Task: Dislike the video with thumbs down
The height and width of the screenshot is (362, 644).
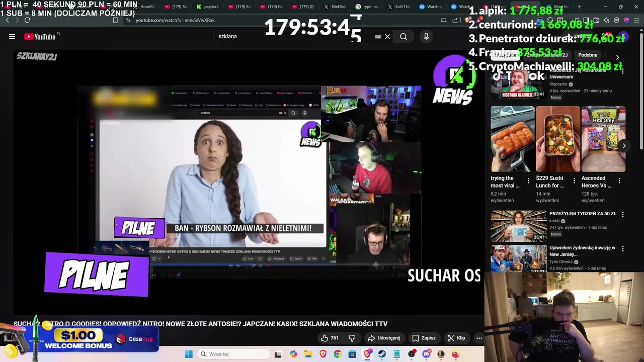Action: [x=352, y=338]
